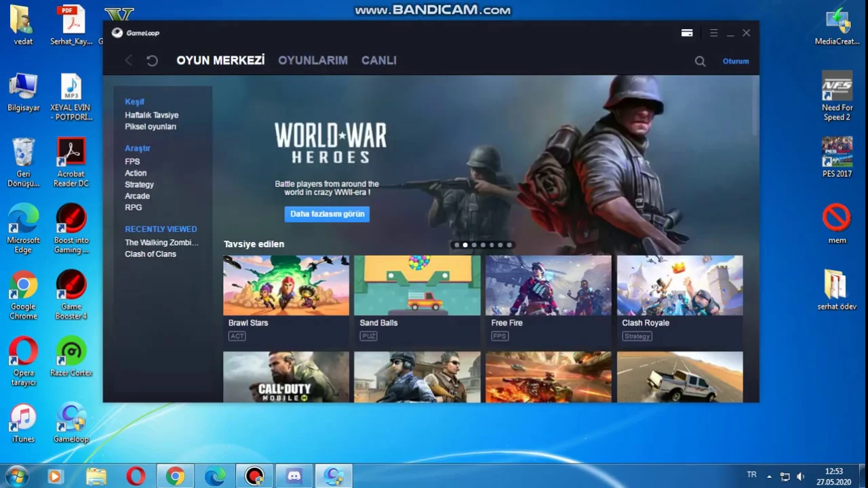
Task: Click the Tavsiye edilen heading
Action: point(254,244)
